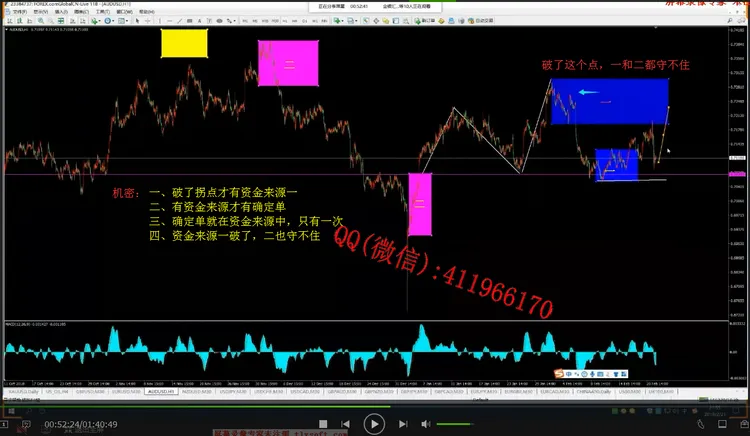This screenshot has height=436, width=750.
Task: Open the chart periods dropdown
Action: click(110, 21)
